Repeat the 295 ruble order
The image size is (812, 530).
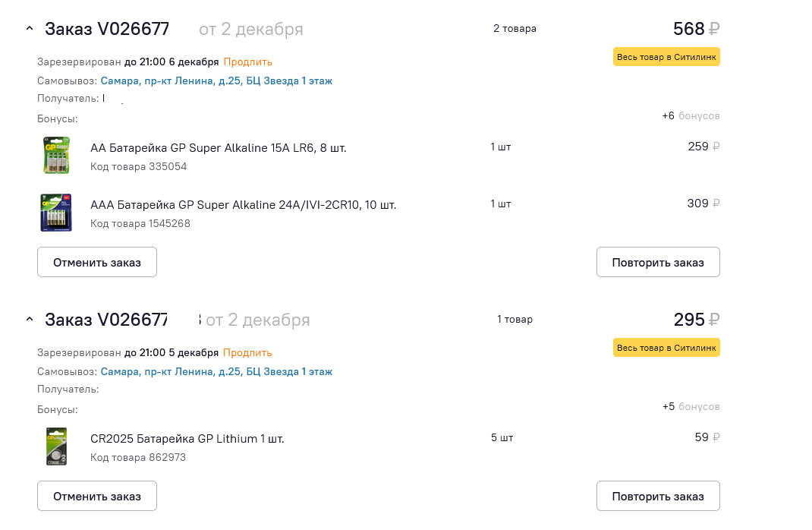pyautogui.click(x=658, y=496)
